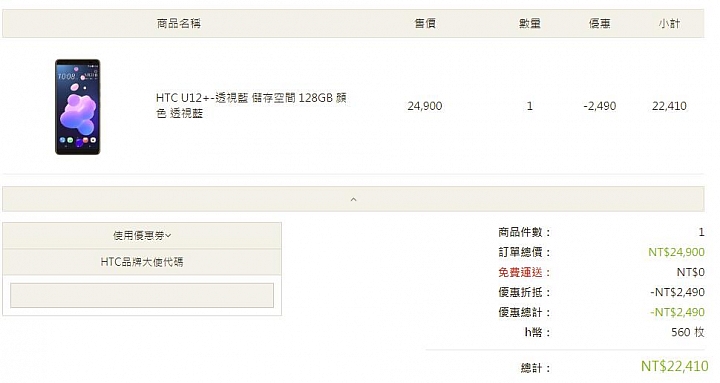Click the 售價 column header
Screen dimensions: 720x383
(x=425, y=23)
